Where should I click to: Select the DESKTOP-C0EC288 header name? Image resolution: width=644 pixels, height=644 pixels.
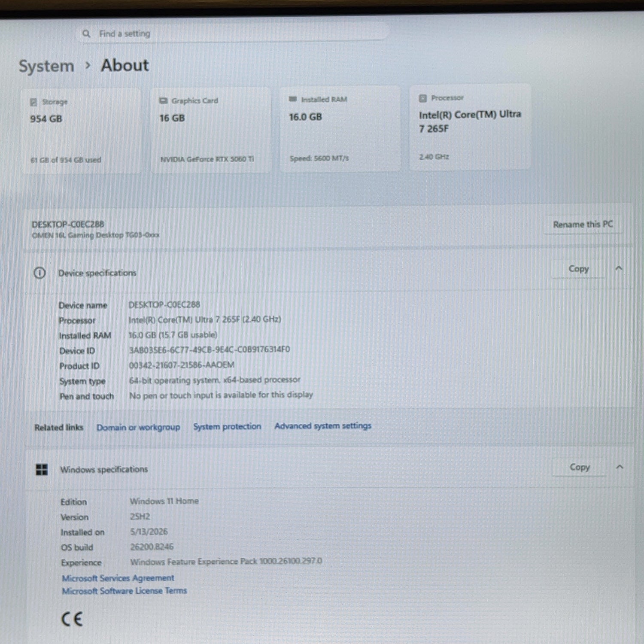pyautogui.click(x=68, y=224)
